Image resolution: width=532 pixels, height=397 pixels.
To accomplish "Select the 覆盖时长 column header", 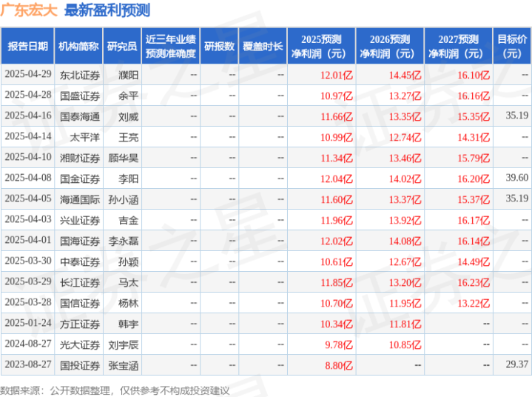I will pos(263,46).
